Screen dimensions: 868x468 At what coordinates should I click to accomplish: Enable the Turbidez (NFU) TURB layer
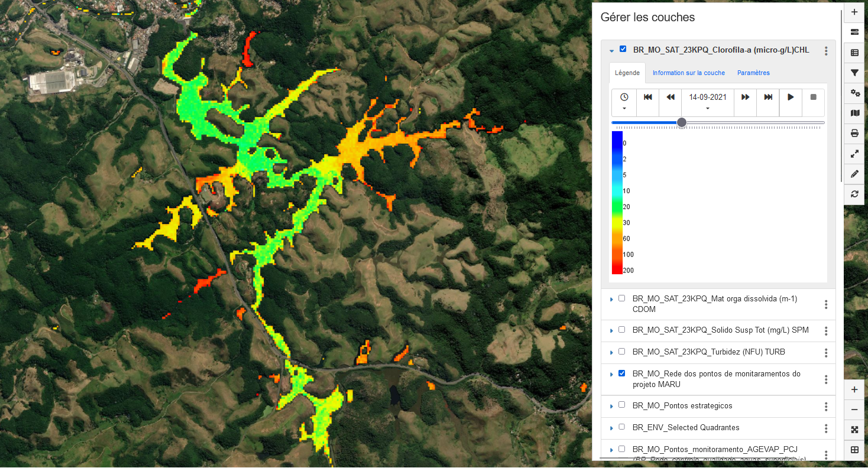621,351
